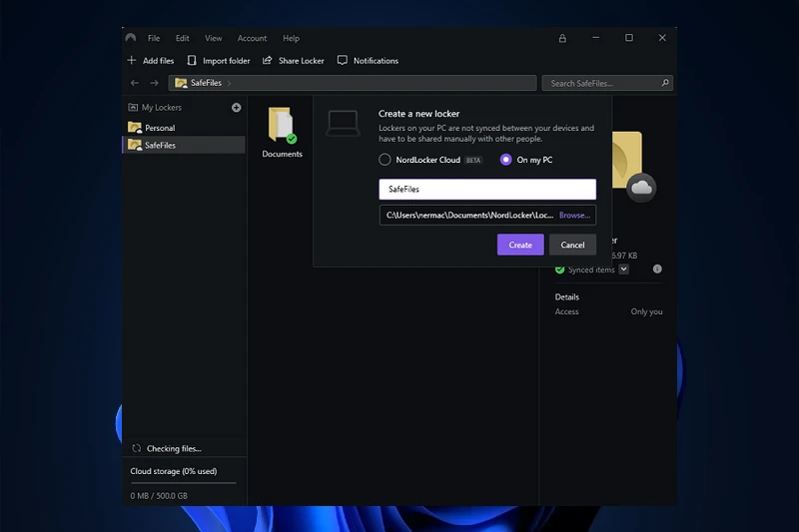Select the NordLocker Cloud radio option
Viewport: 799px width, 532px height.
coord(385,160)
